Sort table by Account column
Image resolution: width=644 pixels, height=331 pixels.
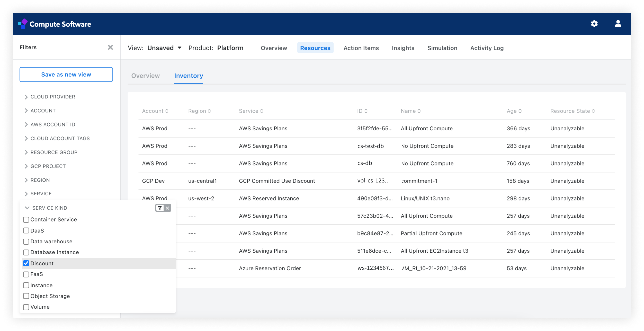click(155, 111)
